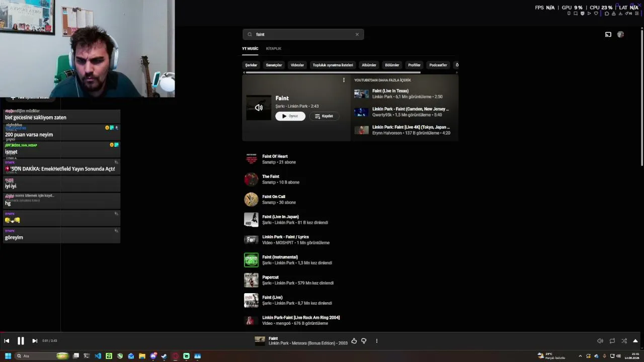Click the now playing Faint album thumbnail
The width and height of the screenshot is (644, 362).
260,341
